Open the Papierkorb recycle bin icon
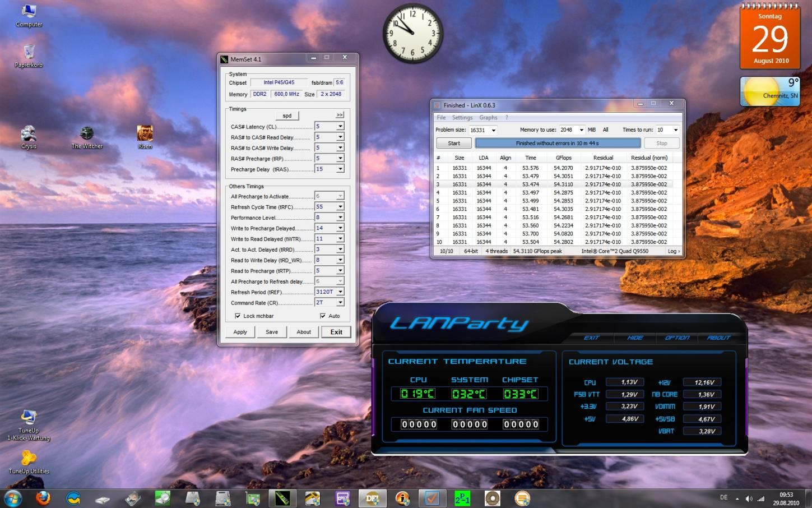 [29, 56]
